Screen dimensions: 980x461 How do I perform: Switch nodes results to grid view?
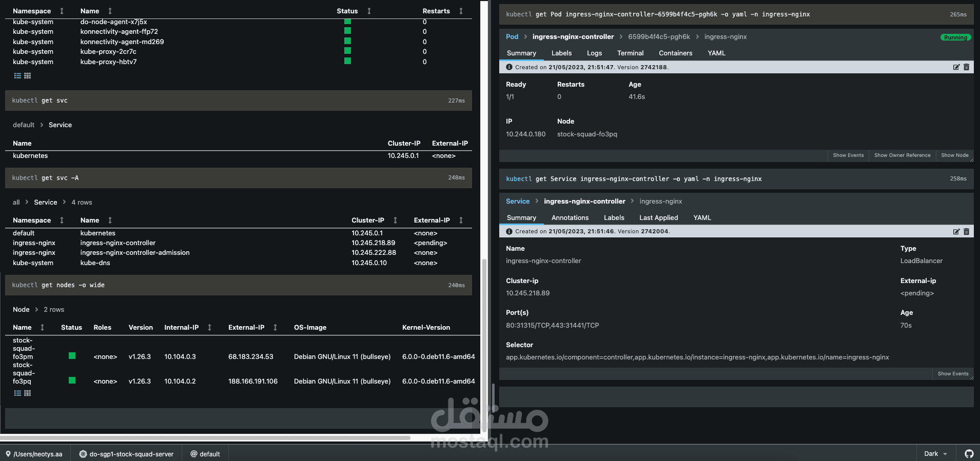pos(28,393)
